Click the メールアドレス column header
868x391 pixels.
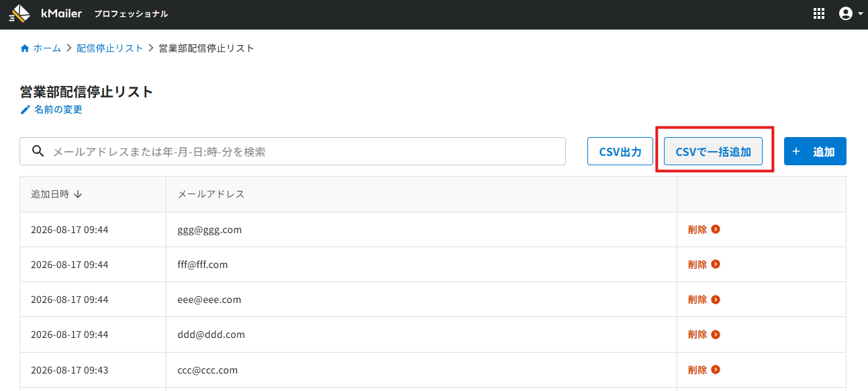(x=211, y=194)
